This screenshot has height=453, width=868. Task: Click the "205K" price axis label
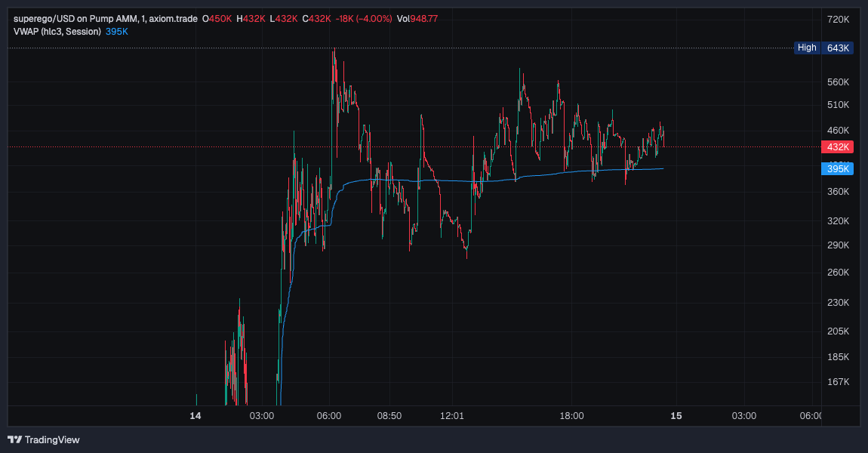[838, 331]
